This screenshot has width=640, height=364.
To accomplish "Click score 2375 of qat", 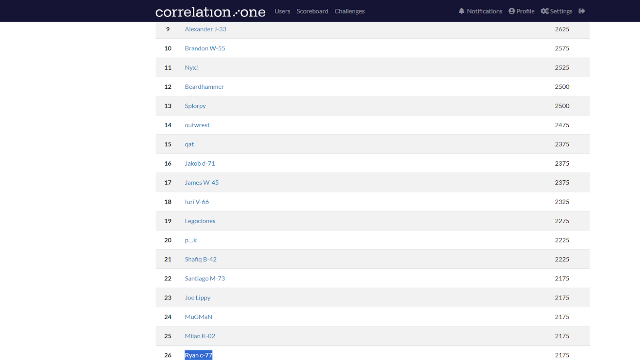I will point(562,144).
